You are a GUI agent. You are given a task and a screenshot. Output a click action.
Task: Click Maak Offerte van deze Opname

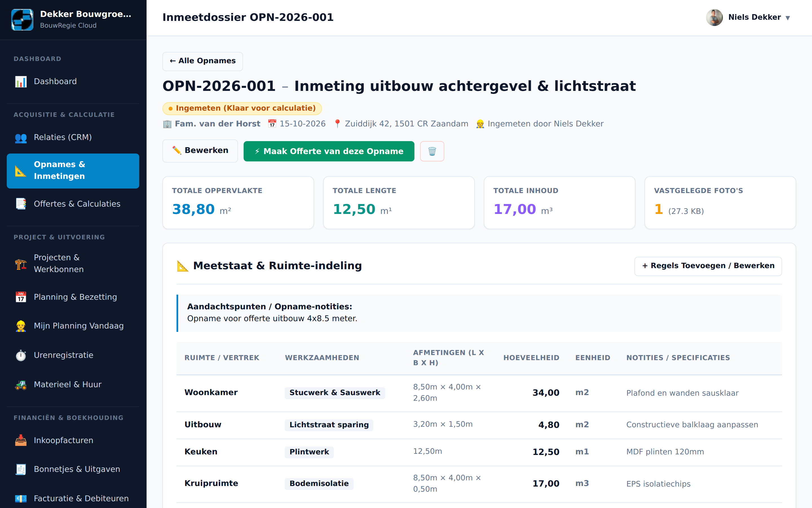(329, 151)
